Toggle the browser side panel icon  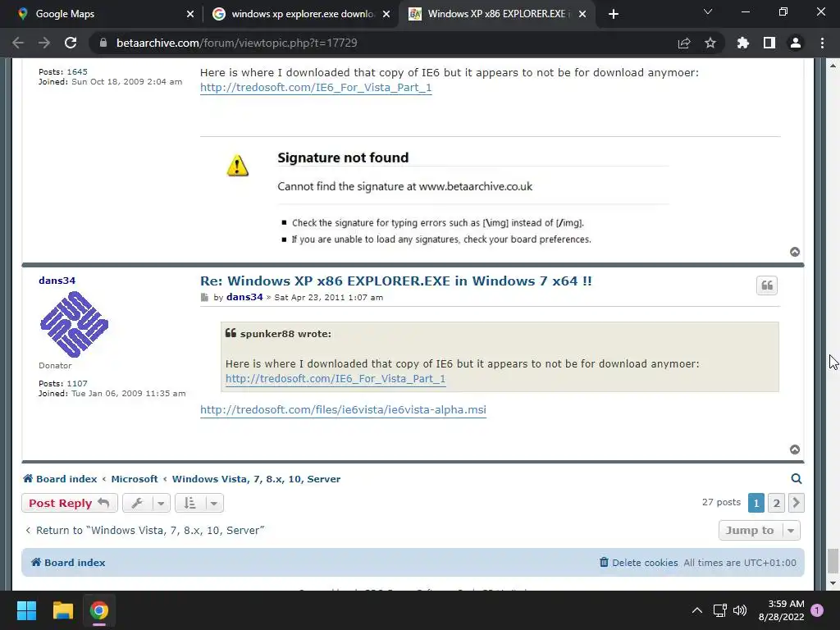[x=769, y=43]
